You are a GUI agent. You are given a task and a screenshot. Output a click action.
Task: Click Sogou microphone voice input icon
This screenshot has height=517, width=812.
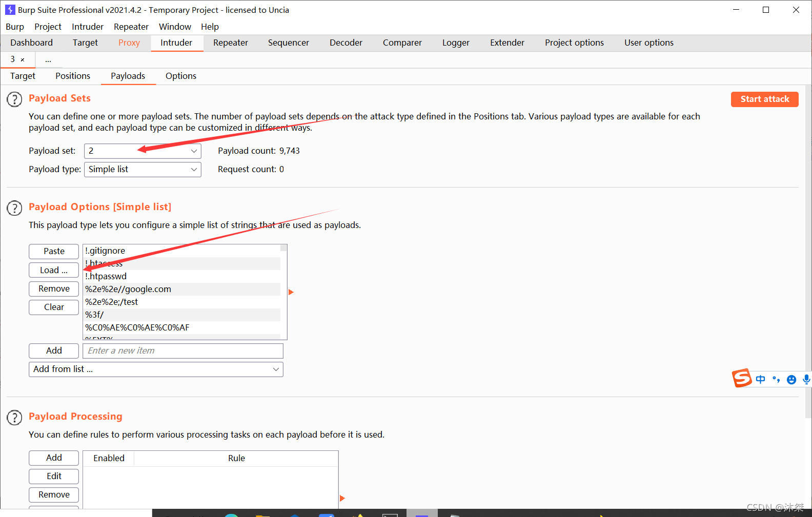point(806,379)
